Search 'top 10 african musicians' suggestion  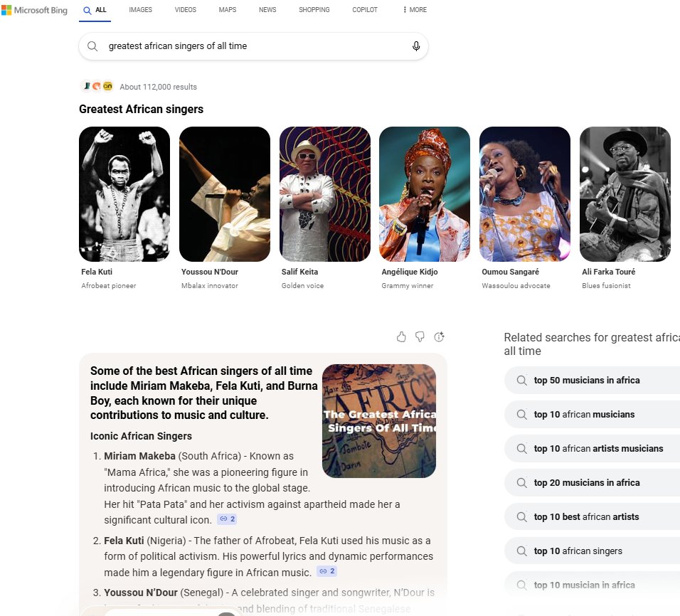coord(592,414)
